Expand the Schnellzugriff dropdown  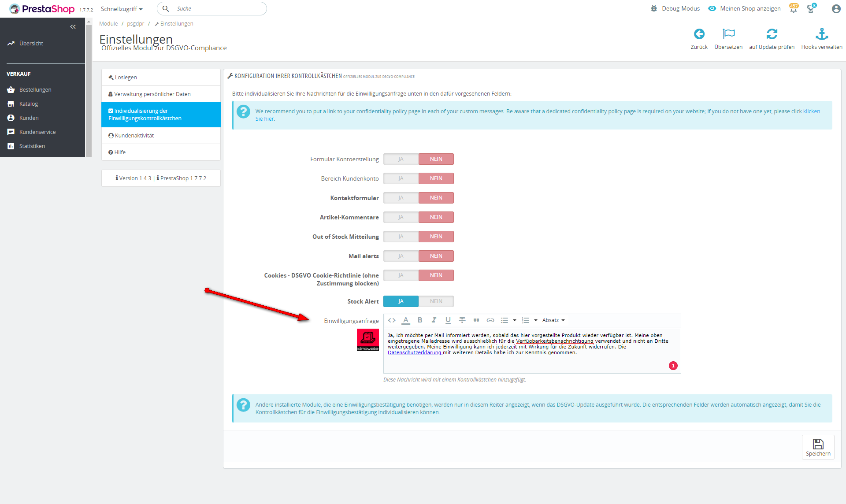[x=122, y=9]
